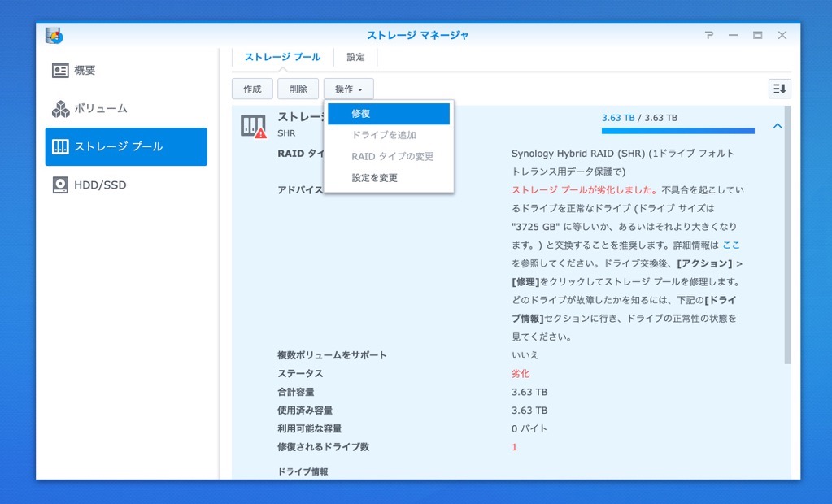Open 概要 in the sidebar
Image resolution: width=832 pixels, height=504 pixels.
tap(126, 71)
